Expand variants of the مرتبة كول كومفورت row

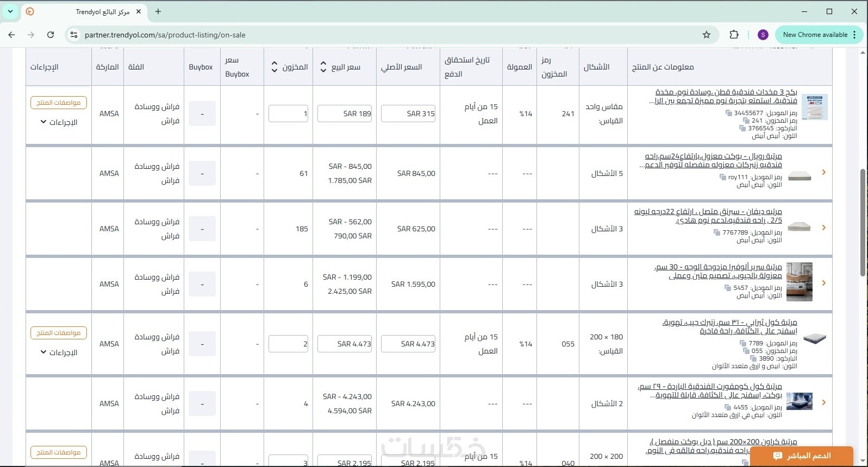[824, 402]
